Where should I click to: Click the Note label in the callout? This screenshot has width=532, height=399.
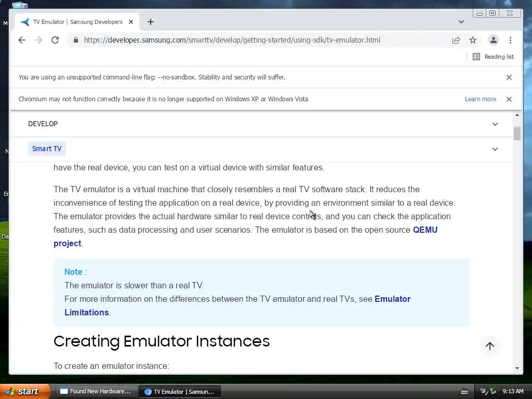pos(73,272)
